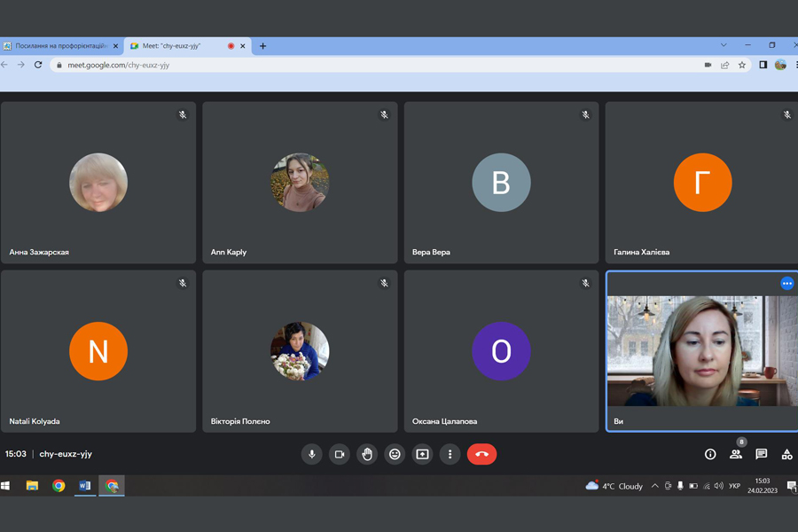This screenshot has width=798, height=532.
Task: Share this page using share icon
Action: coord(724,65)
